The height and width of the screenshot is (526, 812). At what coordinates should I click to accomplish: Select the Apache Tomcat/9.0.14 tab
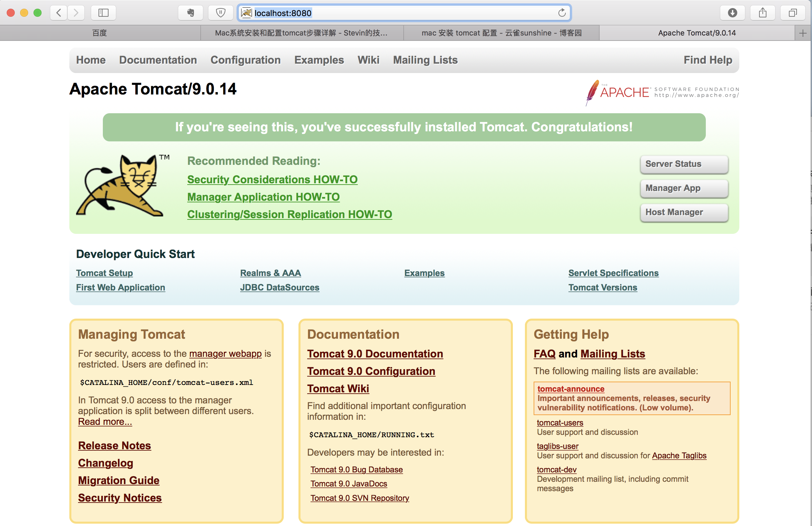697,33
